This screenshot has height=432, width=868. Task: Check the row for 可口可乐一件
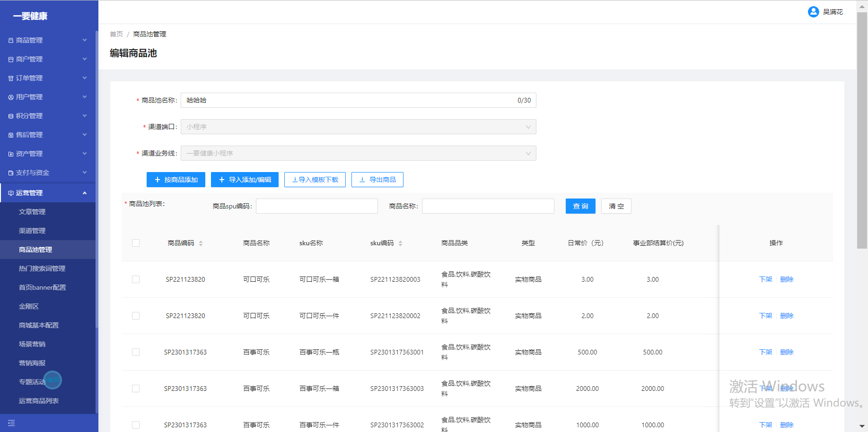(x=136, y=316)
